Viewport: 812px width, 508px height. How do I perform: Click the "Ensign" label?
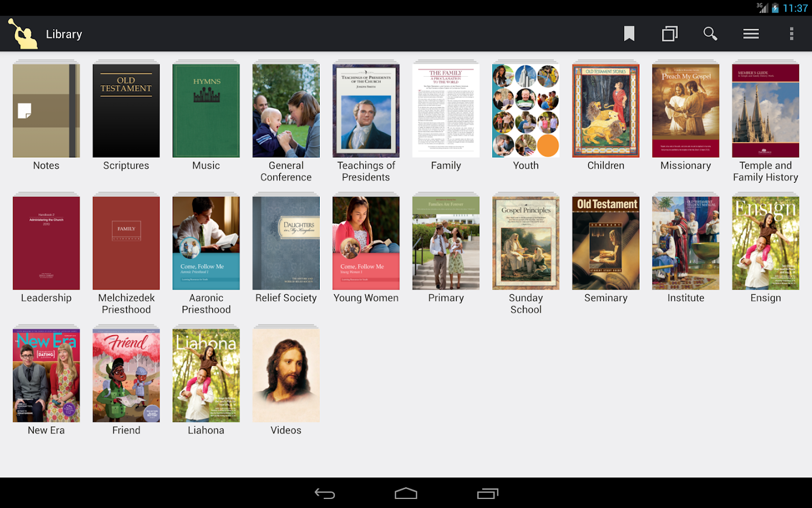point(766,298)
